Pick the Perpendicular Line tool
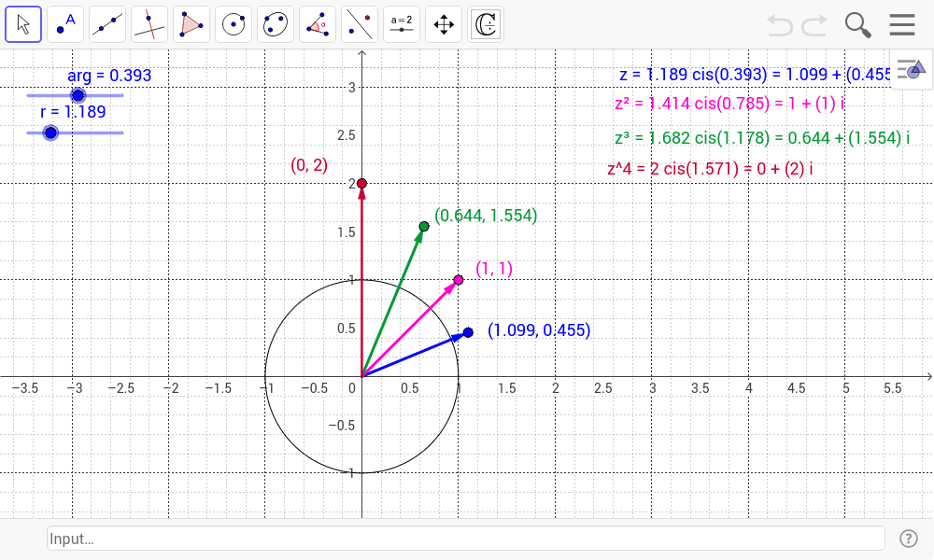Viewport: 934px width, 560px height. pos(149,24)
